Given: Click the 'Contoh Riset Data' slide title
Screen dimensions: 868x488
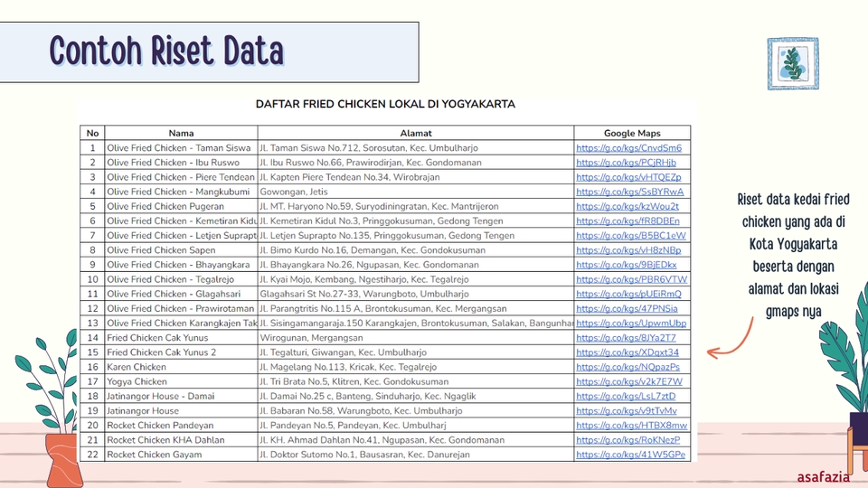Looking at the screenshot, I should pyautogui.click(x=166, y=51).
